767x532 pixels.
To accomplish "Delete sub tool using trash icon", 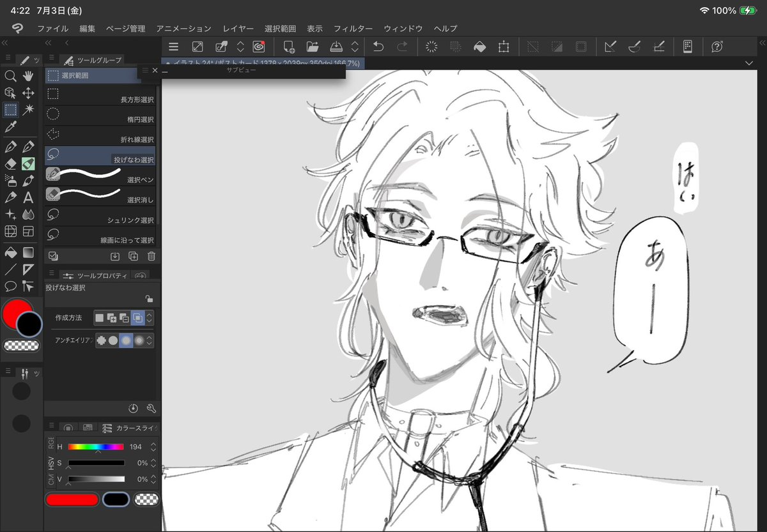I will pos(151,256).
